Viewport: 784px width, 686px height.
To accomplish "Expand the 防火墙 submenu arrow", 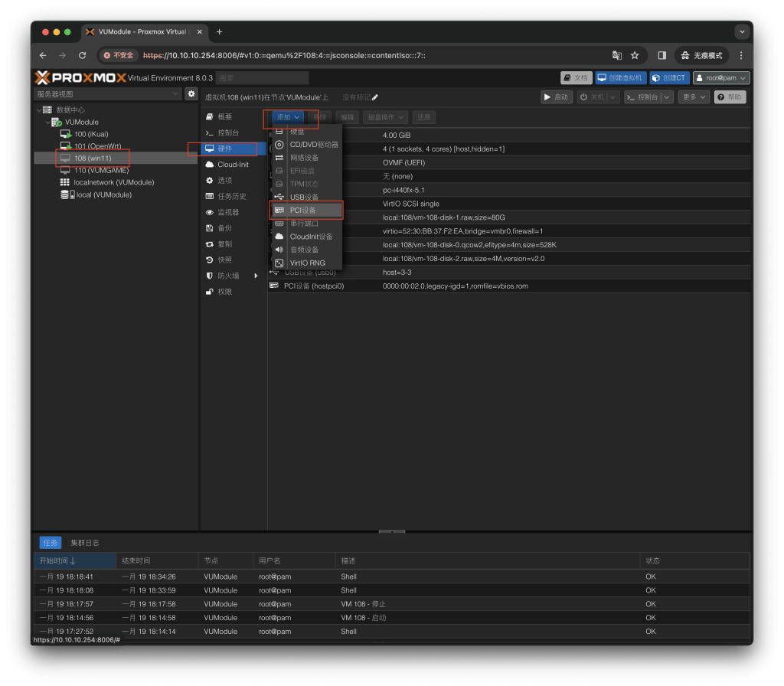I will 256,276.
